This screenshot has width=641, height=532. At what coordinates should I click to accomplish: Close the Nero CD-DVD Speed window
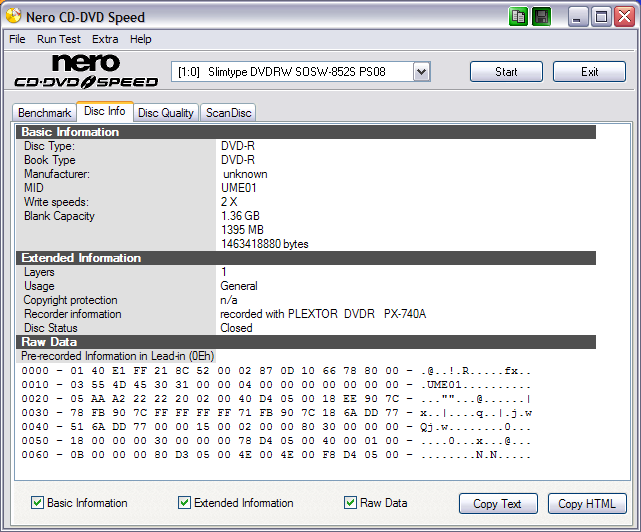623,16
